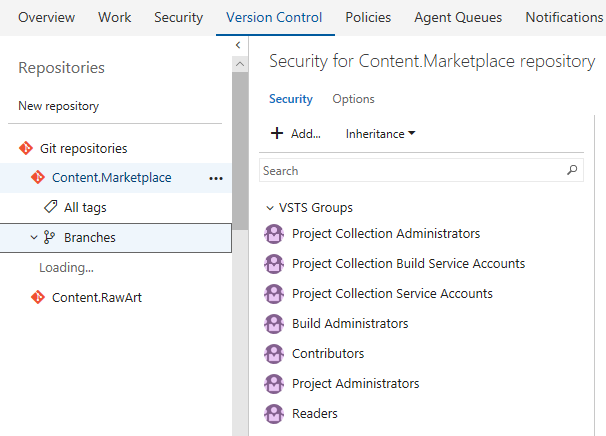Click the Contributors group avatar
The image size is (606, 436).
point(274,354)
